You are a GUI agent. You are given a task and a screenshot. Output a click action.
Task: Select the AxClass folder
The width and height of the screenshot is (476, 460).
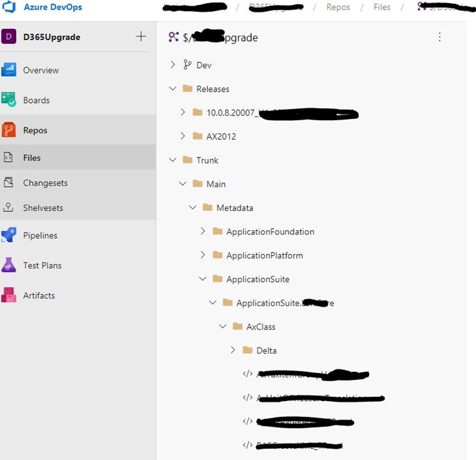[x=261, y=327]
